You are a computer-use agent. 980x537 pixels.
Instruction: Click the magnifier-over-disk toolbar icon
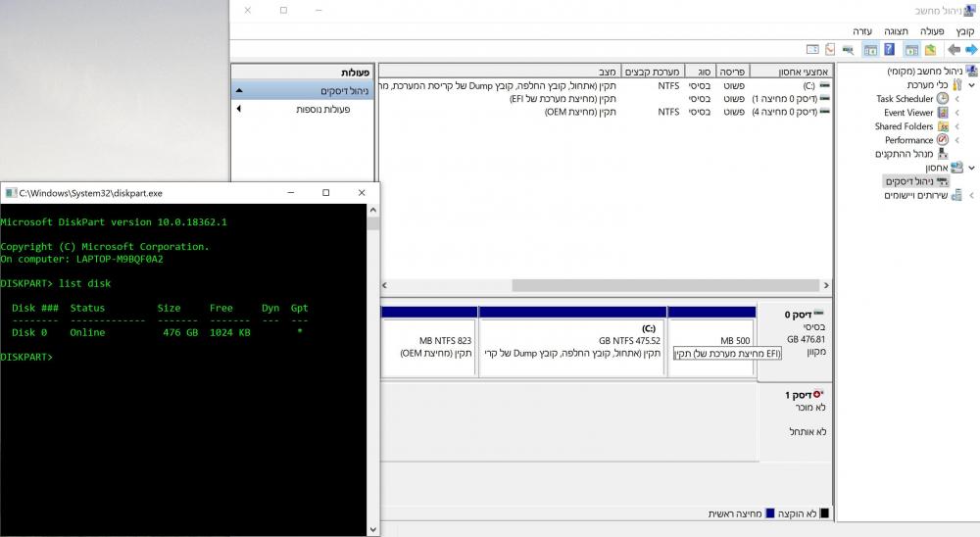tap(848, 49)
